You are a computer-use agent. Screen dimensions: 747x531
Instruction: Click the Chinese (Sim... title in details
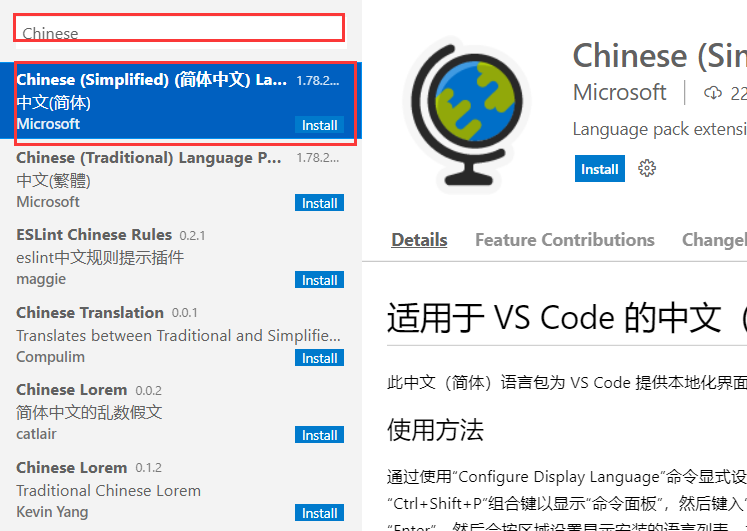[660, 56]
